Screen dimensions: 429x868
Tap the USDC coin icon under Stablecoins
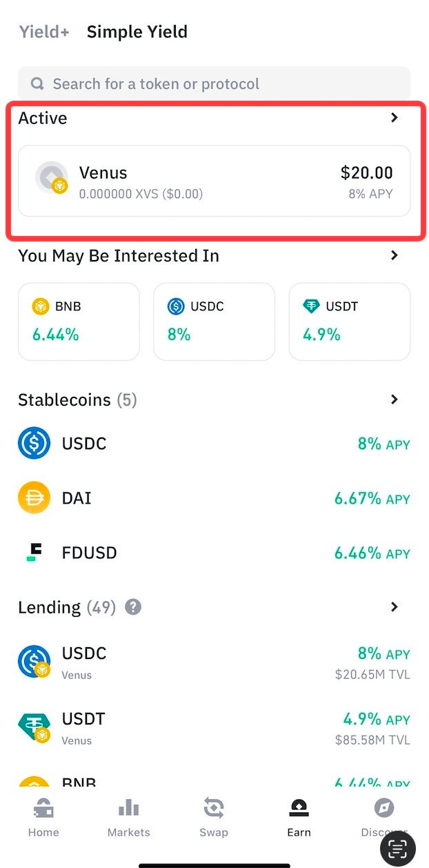pyautogui.click(x=34, y=443)
